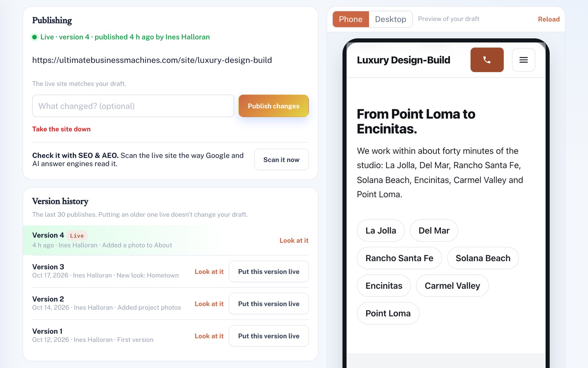This screenshot has height=368, width=588.
Task: Look at Version 4
Action: (x=294, y=240)
